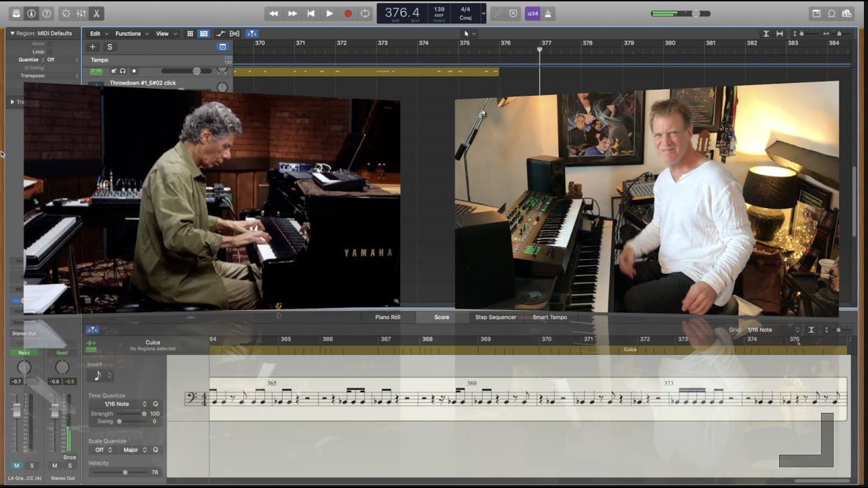Solo the Stereo Out channel strip

tap(69, 466)
